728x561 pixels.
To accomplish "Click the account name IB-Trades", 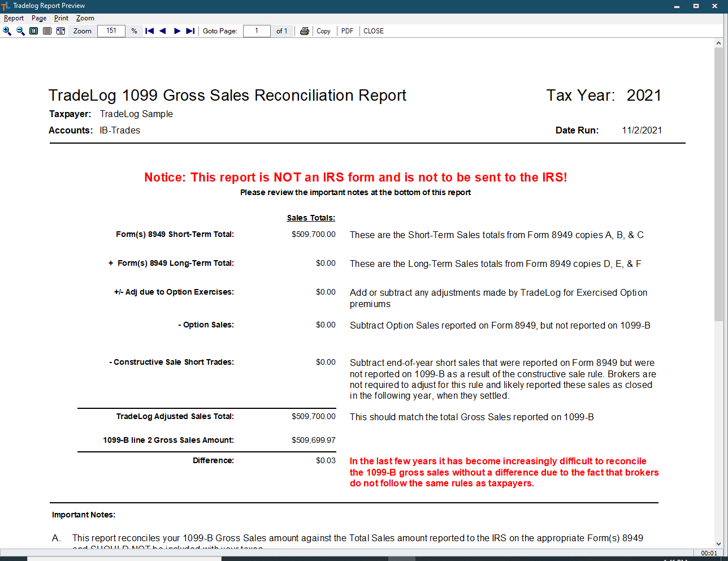I will click(x=120, y=130).
